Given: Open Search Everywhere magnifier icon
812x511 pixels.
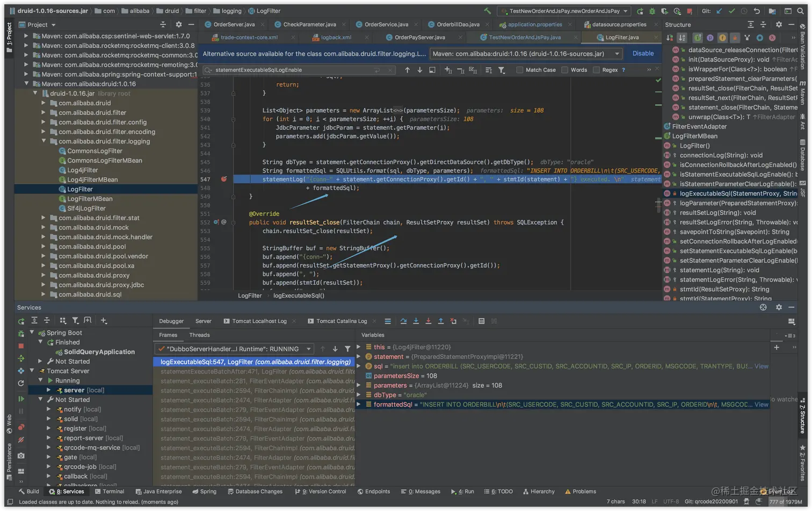Looking at the screenshot, I should 800,11.
